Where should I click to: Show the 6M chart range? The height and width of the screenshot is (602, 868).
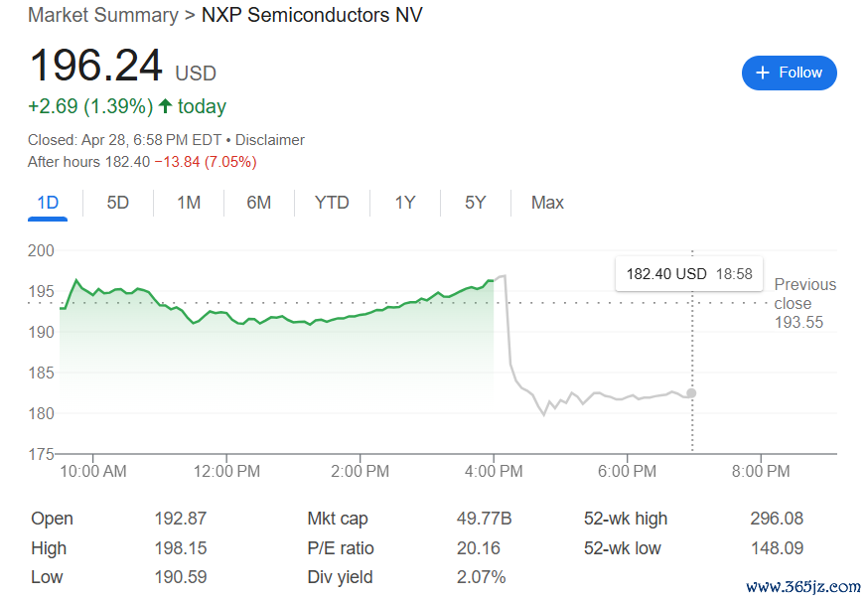258,203
